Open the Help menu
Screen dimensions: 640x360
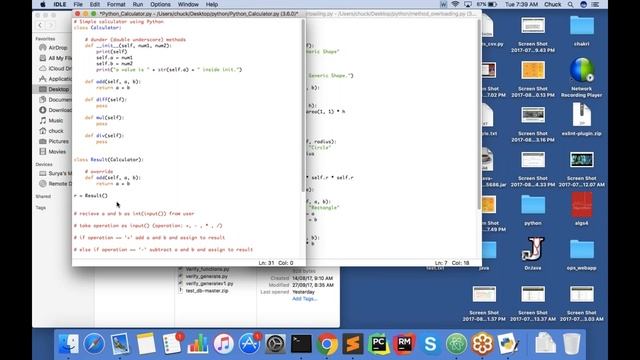[212, 4]
